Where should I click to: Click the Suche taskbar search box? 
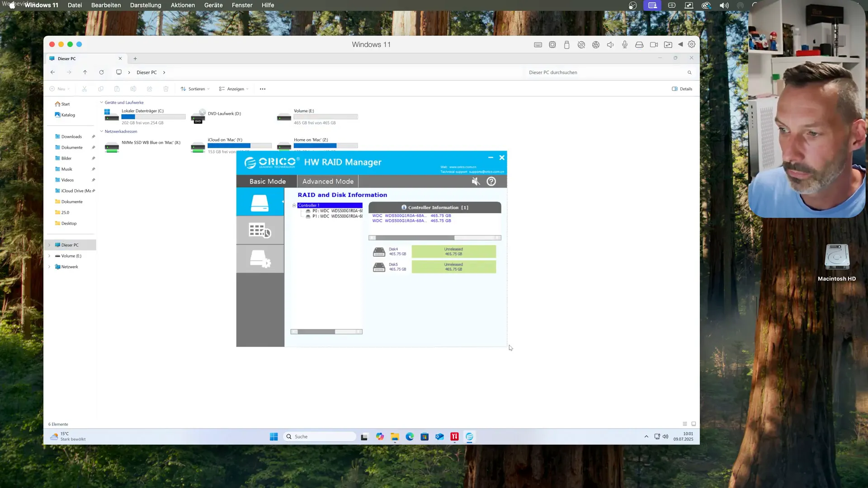(319, 436)
